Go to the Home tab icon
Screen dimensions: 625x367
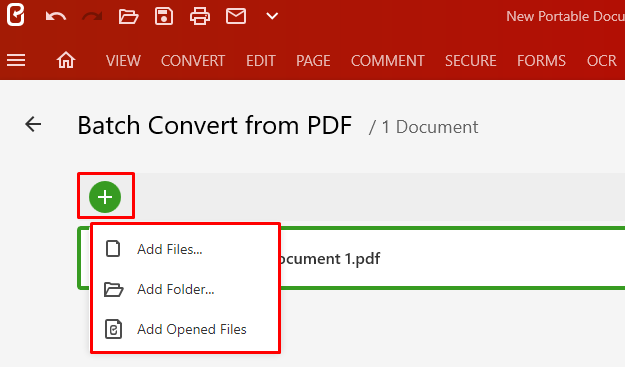[x=66, y=60]
